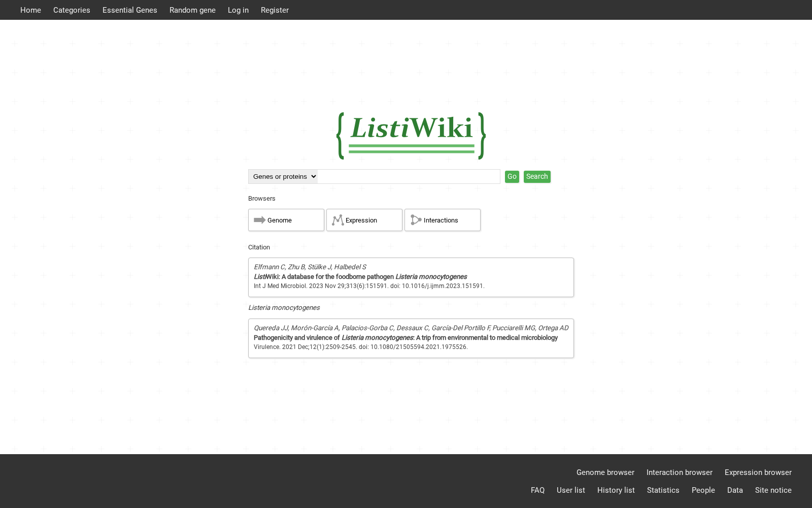Follow footer Interaction browser link
Screen dimensions: 812x508
680,472
